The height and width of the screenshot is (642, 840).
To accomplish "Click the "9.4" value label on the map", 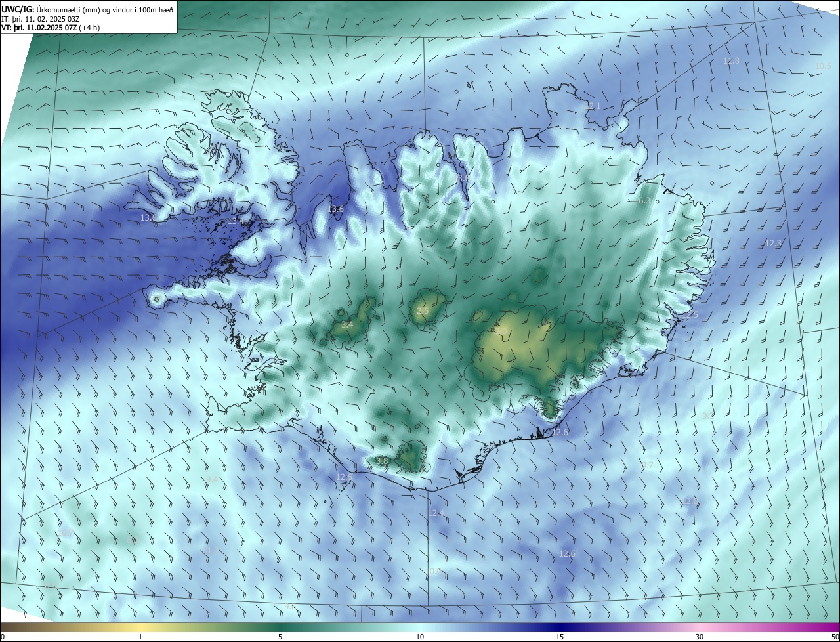I will click(x=212, y=480).
